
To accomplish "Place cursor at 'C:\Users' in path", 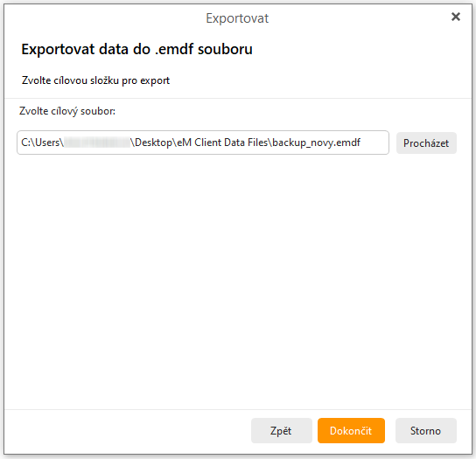I will 40,143.
